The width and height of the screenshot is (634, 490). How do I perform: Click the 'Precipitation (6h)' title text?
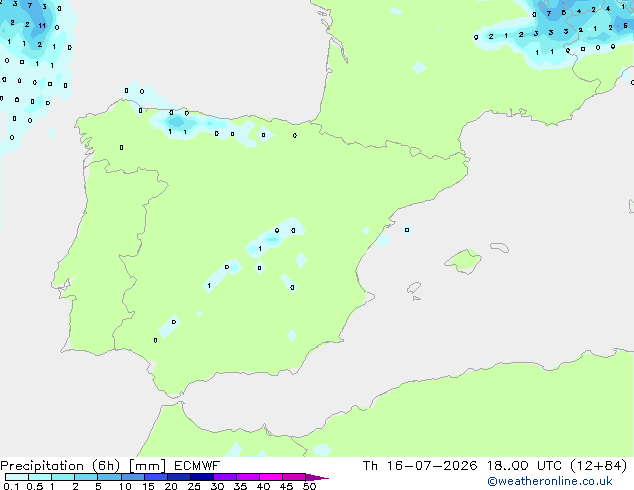(x=60, y=466)
